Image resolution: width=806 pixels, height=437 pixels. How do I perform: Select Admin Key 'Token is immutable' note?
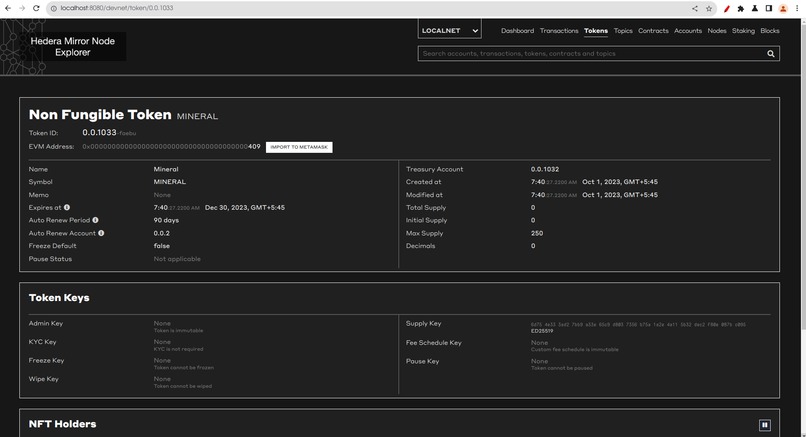[x=178, y=331]
